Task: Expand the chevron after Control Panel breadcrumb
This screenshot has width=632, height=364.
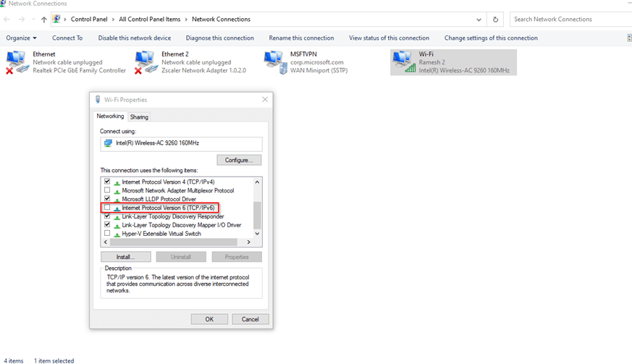Action: 113,20
